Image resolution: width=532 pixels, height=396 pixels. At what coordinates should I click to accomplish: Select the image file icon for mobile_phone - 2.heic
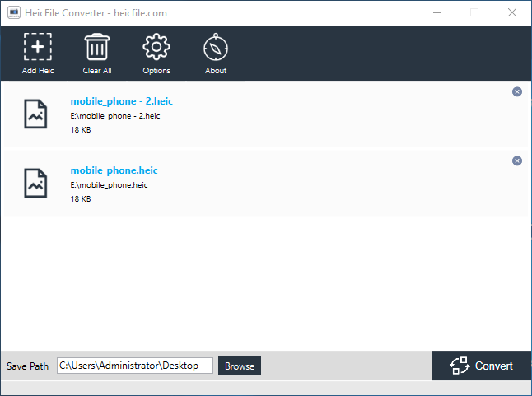(35, 114)
